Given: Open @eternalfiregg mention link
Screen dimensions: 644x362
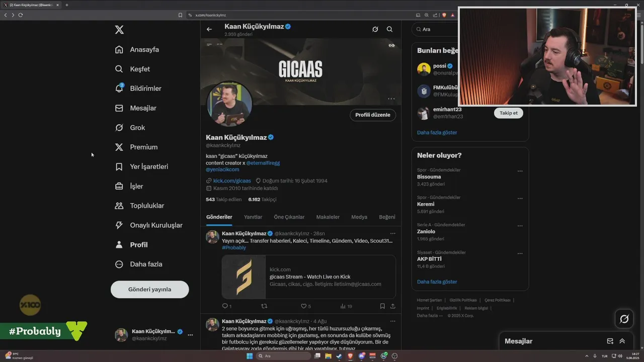Looking at the screenshot, I should 263,163.
